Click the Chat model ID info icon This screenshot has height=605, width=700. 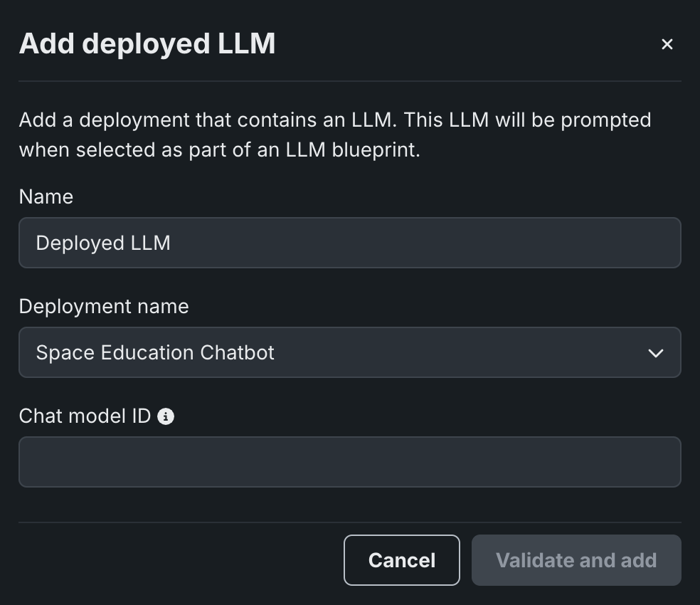(x=166, y=416)
